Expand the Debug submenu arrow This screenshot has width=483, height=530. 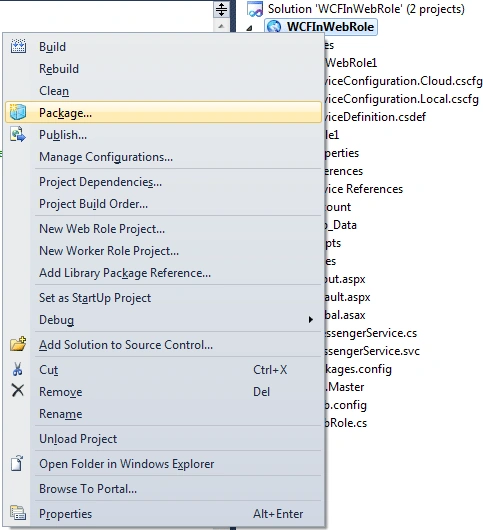pos(310,319)
